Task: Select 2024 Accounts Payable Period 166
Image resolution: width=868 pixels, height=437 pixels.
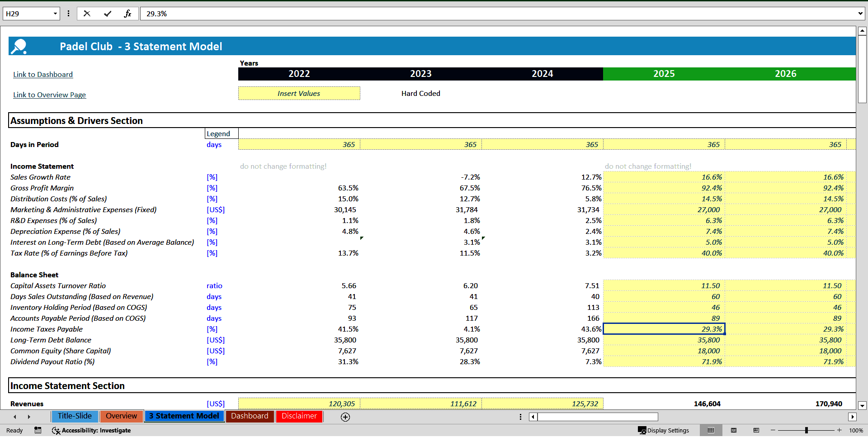Action: pyautogui.click(x=542, y=318)
